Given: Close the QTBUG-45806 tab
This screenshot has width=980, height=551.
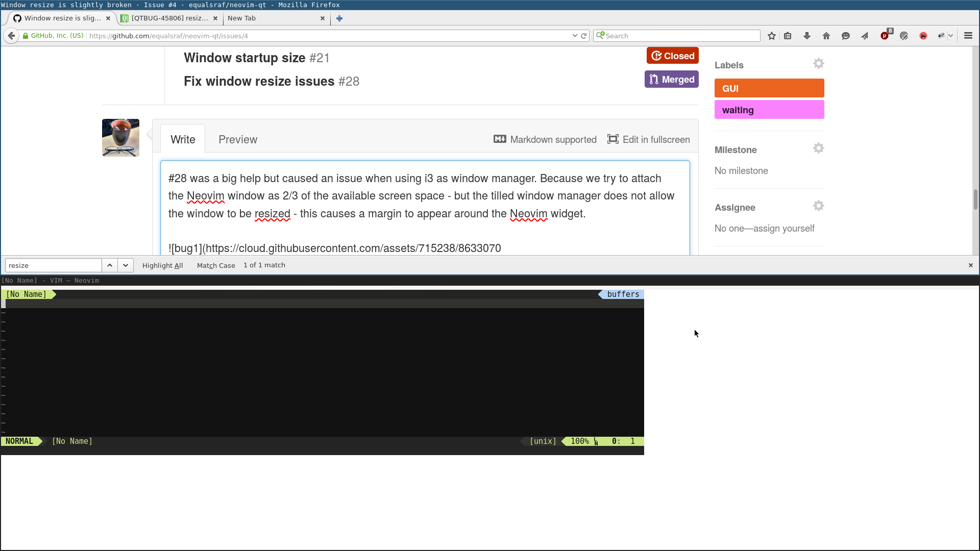Looking at the screenshot, I should pos(215,18).
